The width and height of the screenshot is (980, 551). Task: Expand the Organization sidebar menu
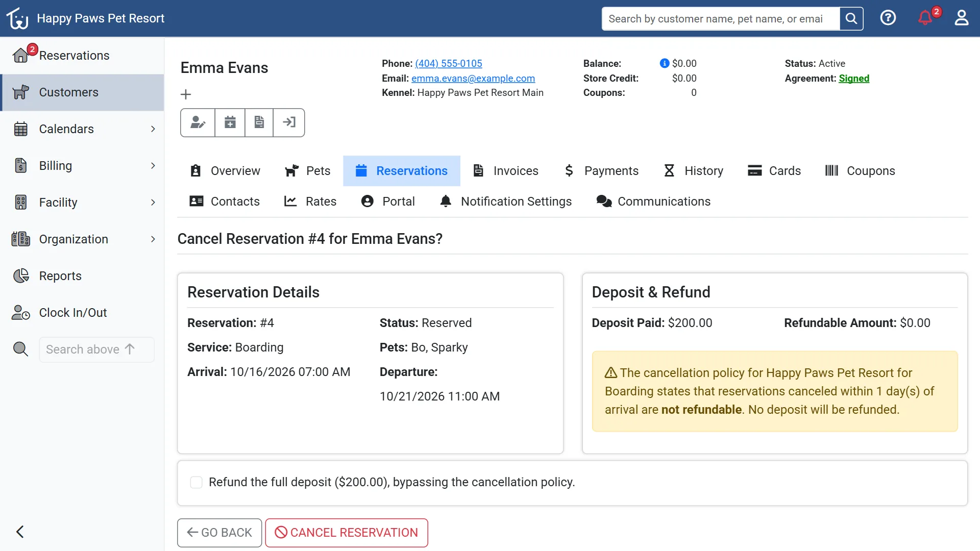pyautogui.click(x=82, y=239)
